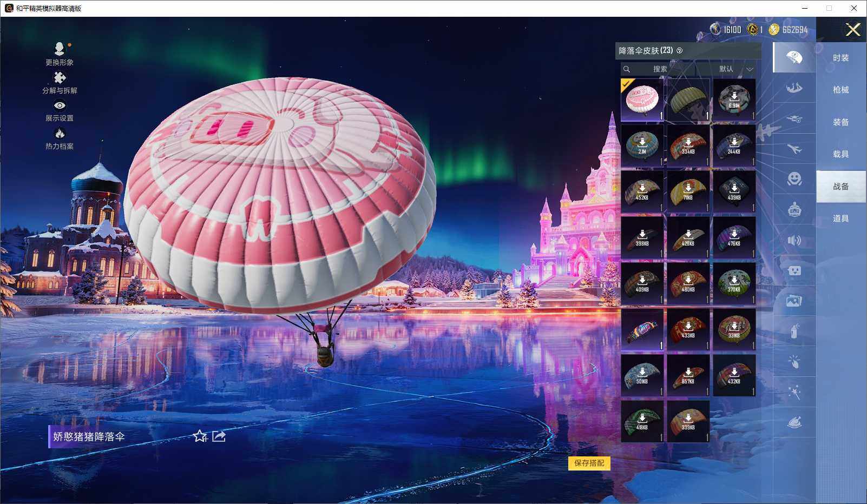
Task: Focus the 搜索 search field
Action: pos(659,69)
